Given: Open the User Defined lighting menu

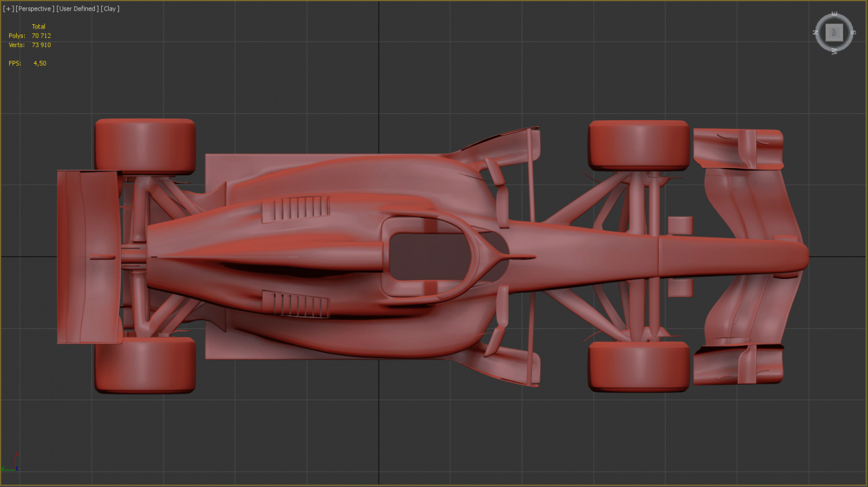Looking at the screenshot, I should pyautogui.click(x=77, y=9).
